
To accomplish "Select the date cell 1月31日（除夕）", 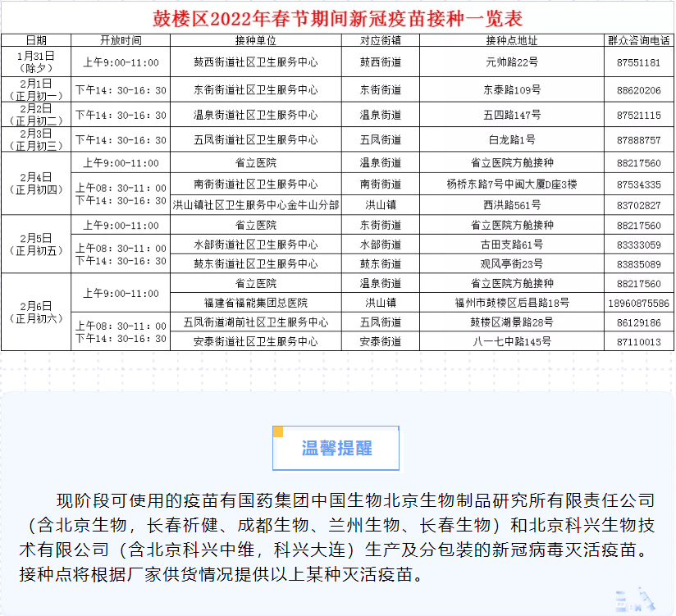I will (36, 62).
